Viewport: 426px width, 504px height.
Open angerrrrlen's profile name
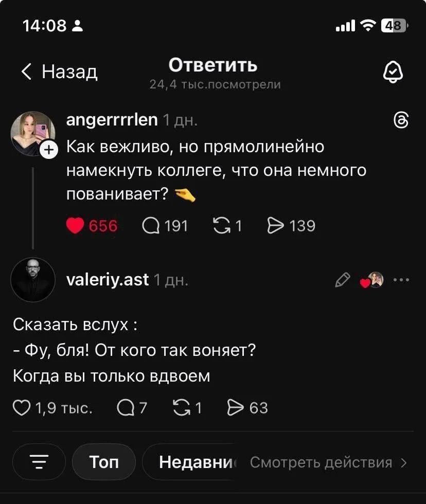(x=110, y=120)
